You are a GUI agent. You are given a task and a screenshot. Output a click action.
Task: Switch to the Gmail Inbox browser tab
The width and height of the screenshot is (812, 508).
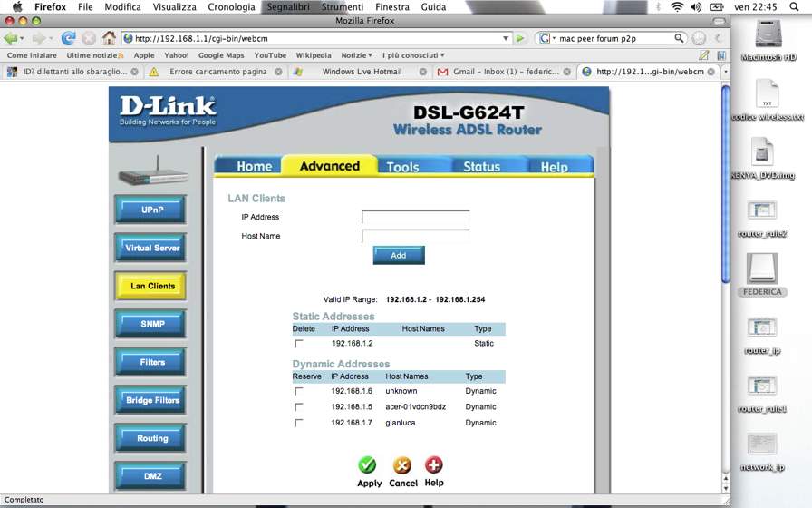pyautogui.click(x=505, y=72)
